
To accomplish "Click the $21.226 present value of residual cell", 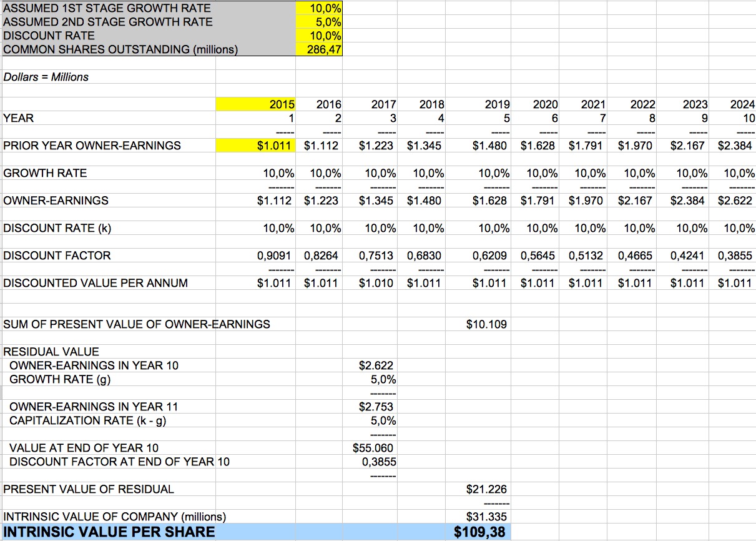I will point(486,489).
